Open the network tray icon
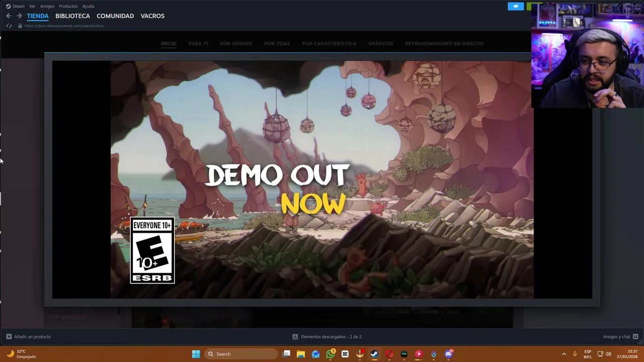This screenshot has height=362, width=644. tap(600, 354)
